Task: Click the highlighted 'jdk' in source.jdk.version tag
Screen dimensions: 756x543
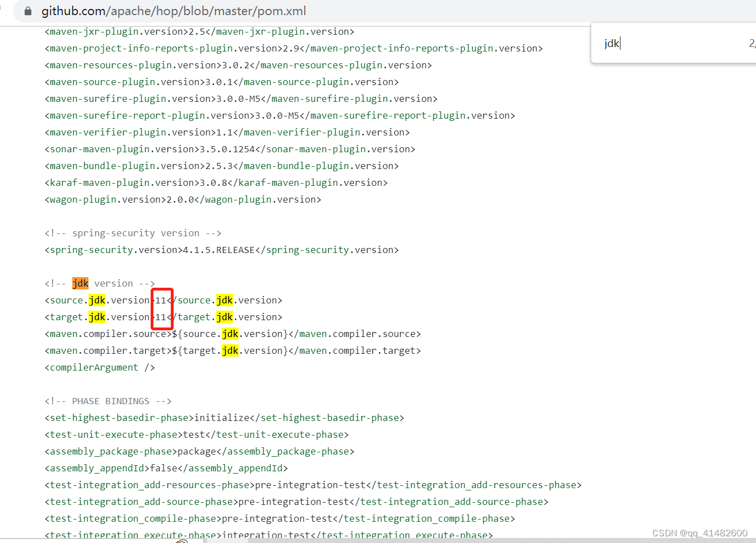Action: [96, 300]
